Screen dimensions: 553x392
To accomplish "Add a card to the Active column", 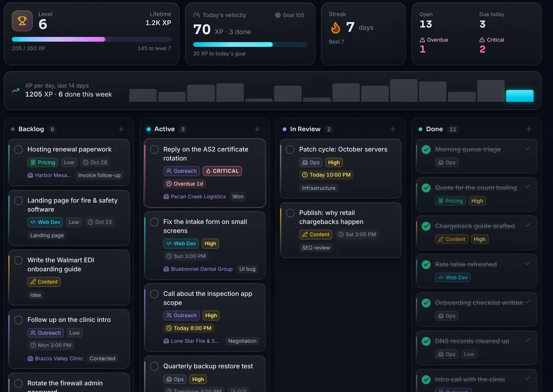I will click(257, 129).
